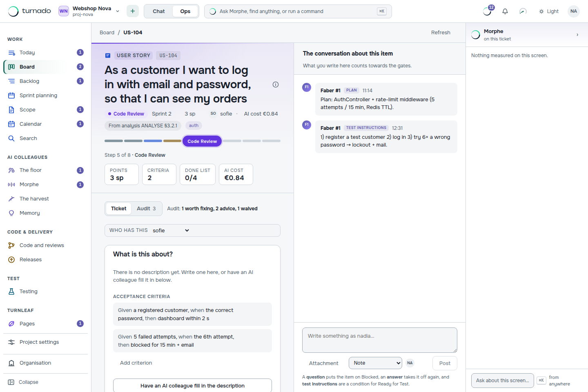The width and height of the screenshot is (588, 392).
Task: Click The harvest icon
Action: pos(11,199)
